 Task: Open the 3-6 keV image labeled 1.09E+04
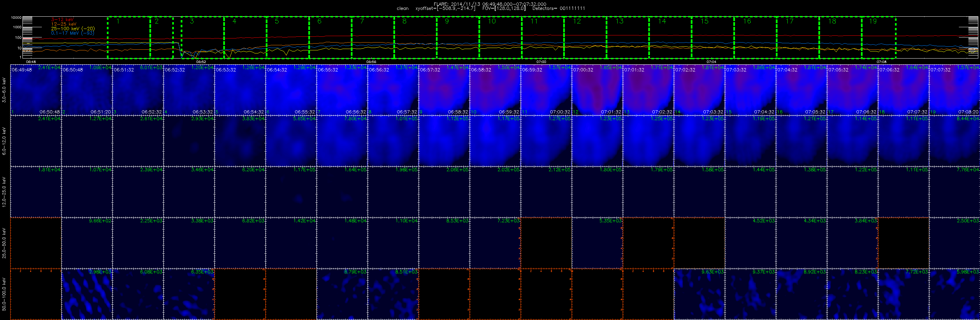[x=87, y=90]
